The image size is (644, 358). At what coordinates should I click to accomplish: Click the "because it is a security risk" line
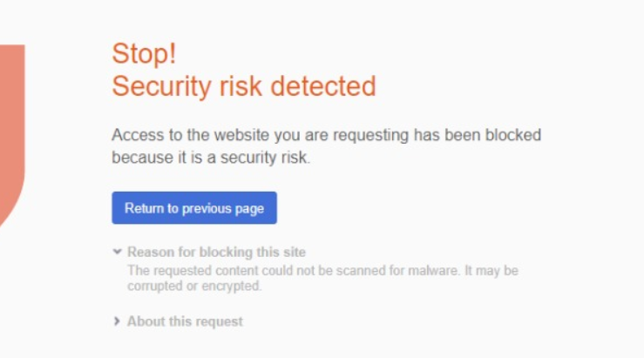[211, 159]
